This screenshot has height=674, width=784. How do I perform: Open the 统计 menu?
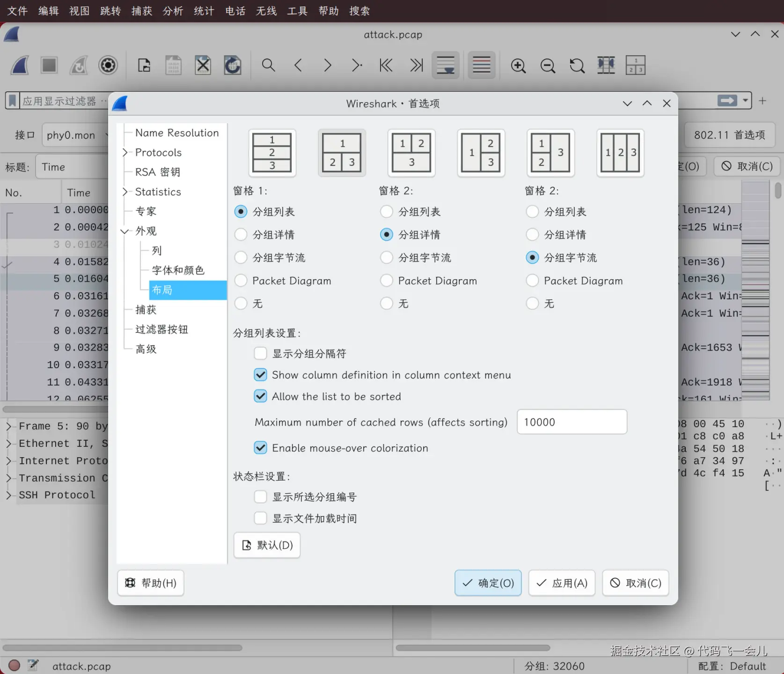[x=204, y=11]
